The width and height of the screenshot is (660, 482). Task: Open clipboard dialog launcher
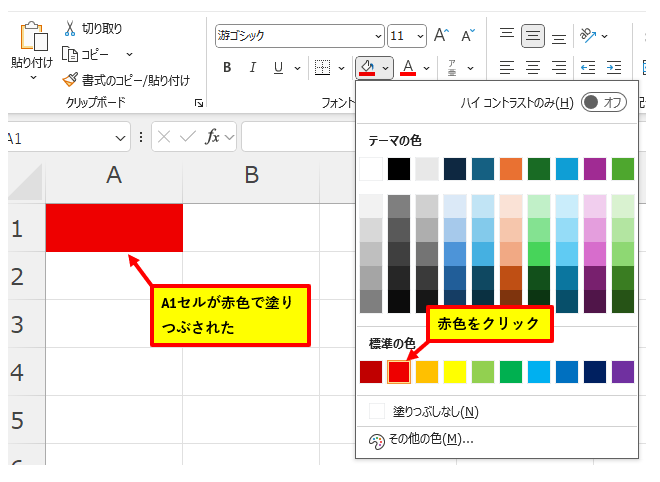tap(199, 103)
